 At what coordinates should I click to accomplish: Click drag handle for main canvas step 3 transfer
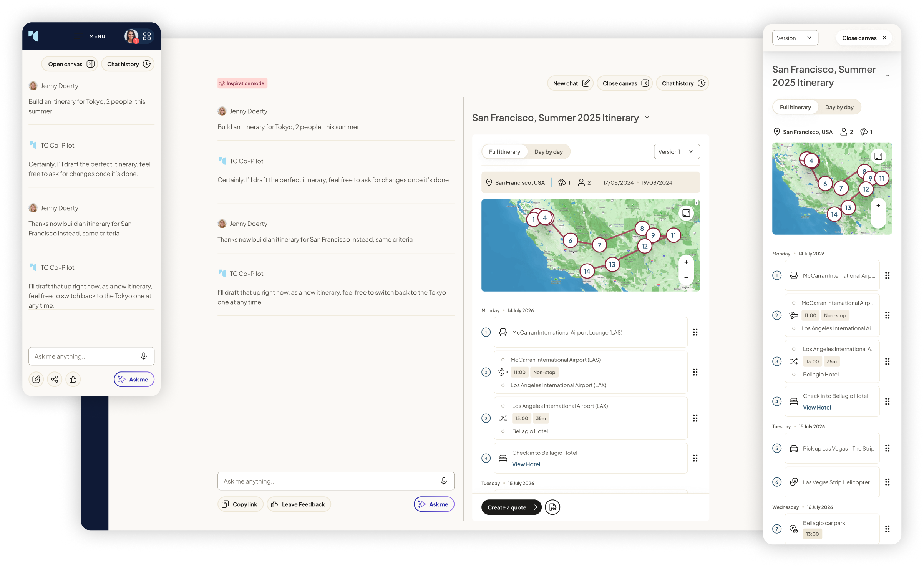tap(695, 418)
